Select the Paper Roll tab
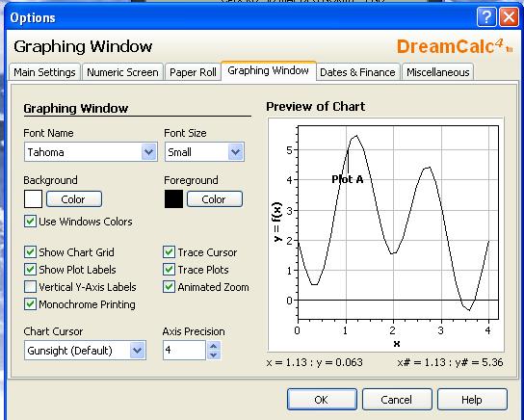The width and height of the screenshot is (524, 420). coord(193,72)
